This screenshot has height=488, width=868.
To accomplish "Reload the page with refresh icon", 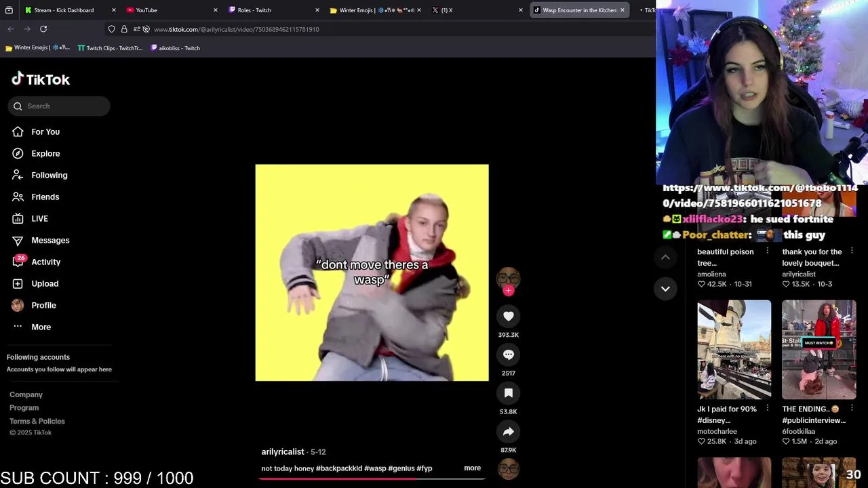I will (43, 29).
